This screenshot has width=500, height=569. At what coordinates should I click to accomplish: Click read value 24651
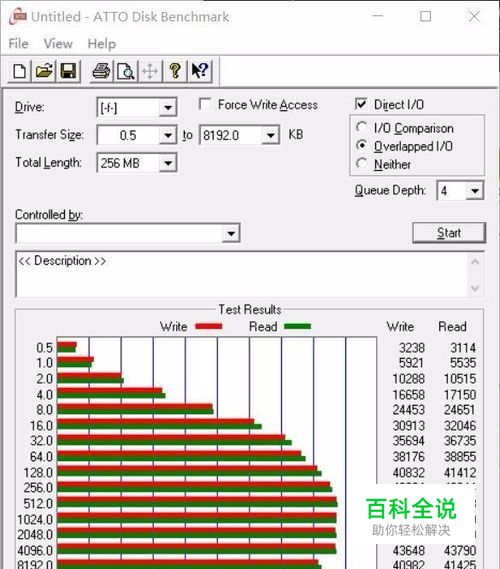point(460,410)
